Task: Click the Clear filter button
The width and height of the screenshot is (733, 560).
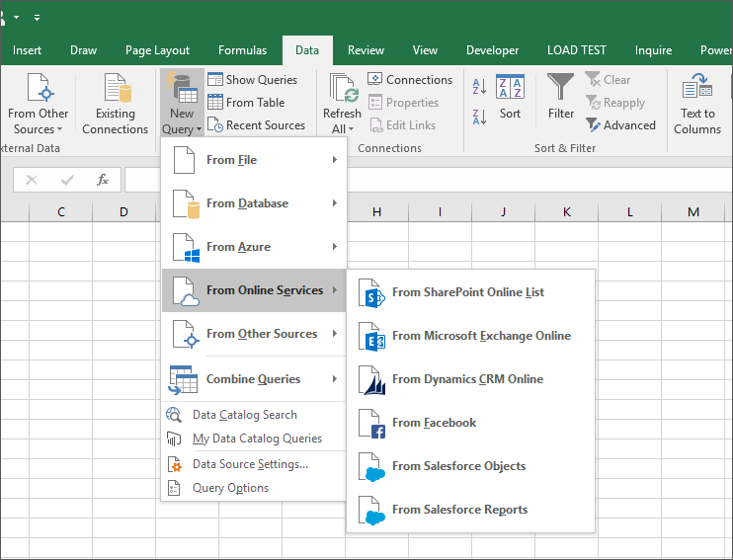Action: 609,79
